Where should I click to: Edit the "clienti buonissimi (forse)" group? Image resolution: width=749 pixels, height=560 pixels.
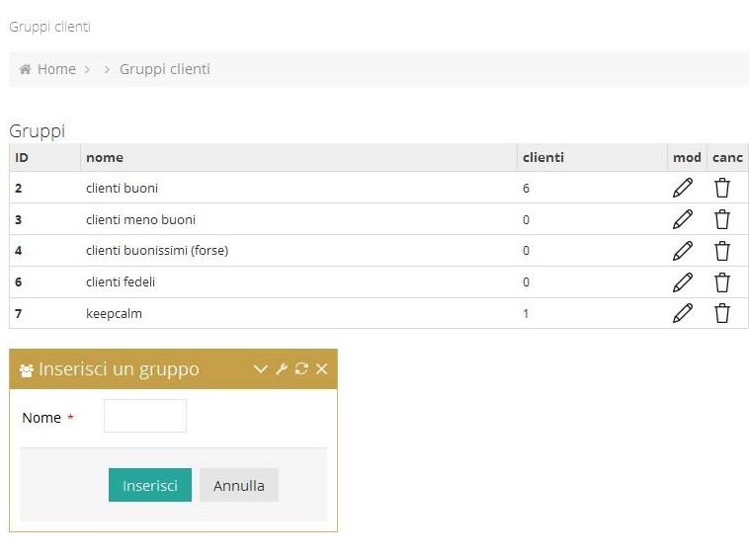point(683,251)
